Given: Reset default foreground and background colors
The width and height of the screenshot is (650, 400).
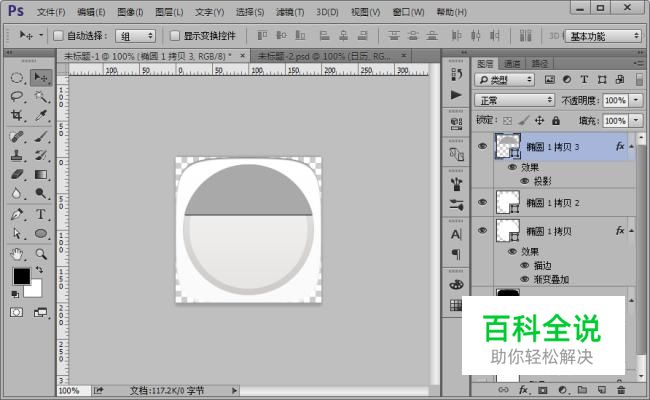Looking at the screenshot, I should click(15, 294).
